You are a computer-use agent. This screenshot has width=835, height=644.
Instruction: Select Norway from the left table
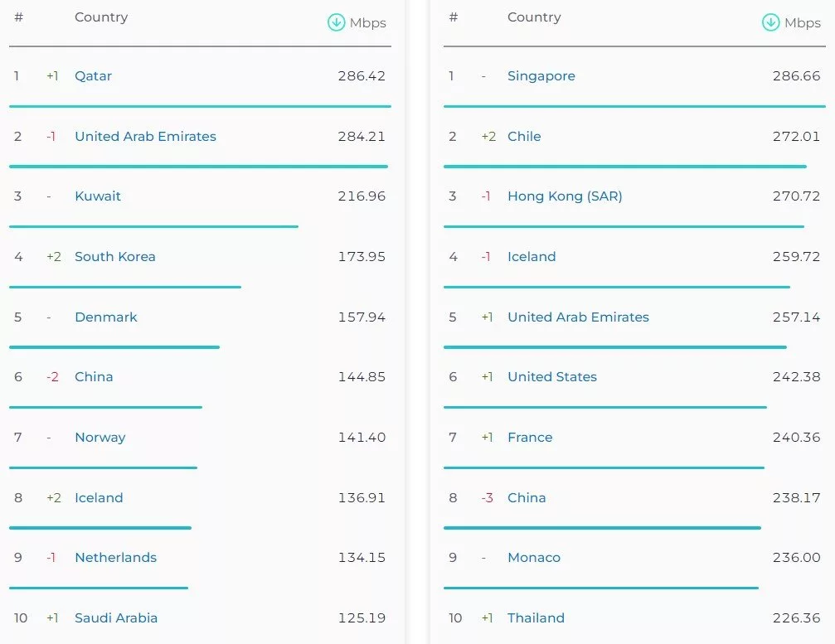[100, 438]
